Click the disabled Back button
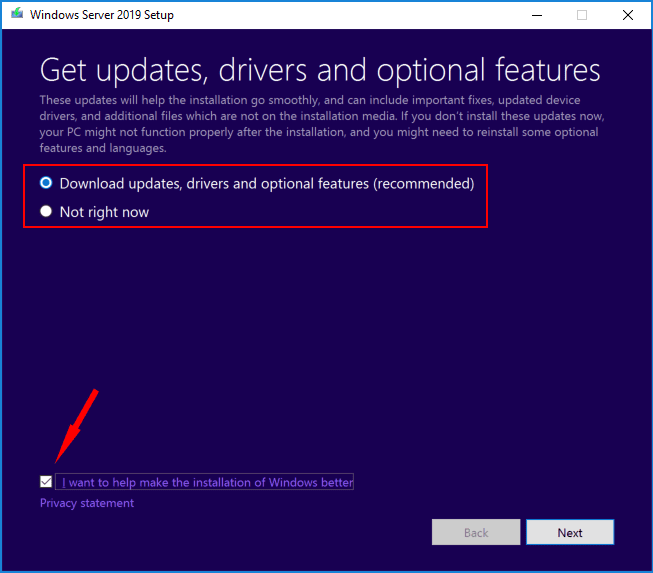 pyautogui.click(x=476, y=532)
